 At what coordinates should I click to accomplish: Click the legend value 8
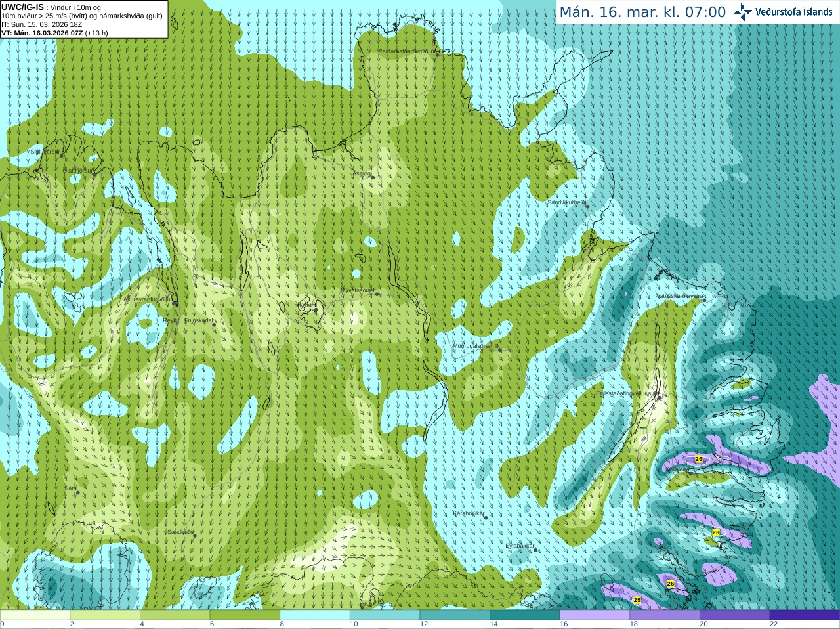(x=282, y=624)
